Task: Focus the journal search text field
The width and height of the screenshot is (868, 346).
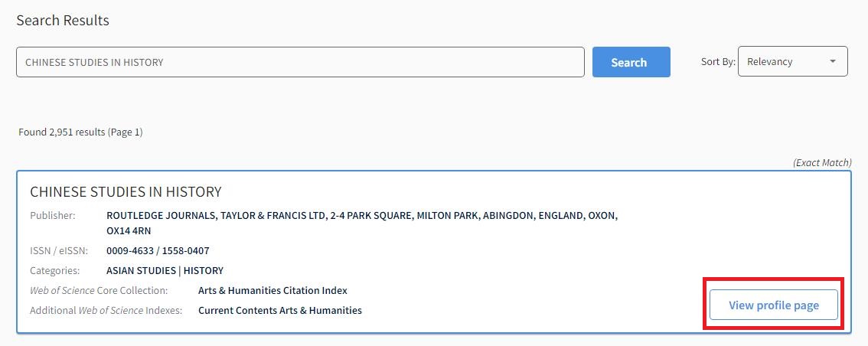Action: [300, 62]
